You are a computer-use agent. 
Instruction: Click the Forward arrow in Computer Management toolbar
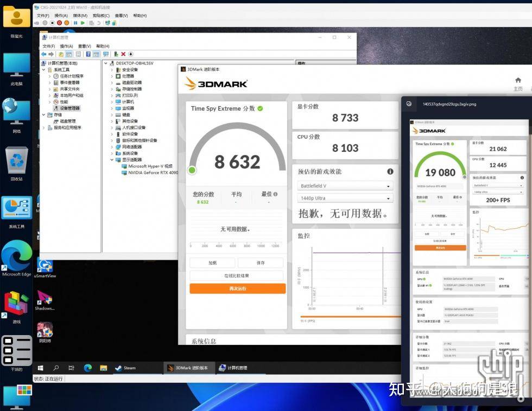51,54
